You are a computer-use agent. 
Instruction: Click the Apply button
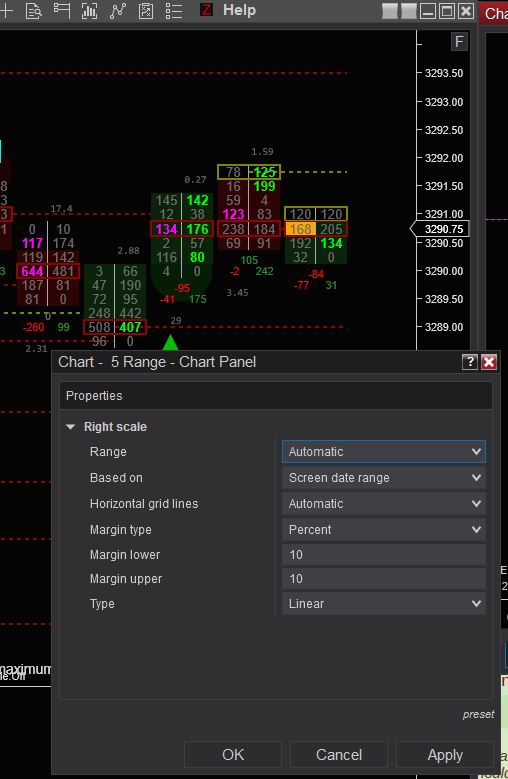tap(445, 755)
